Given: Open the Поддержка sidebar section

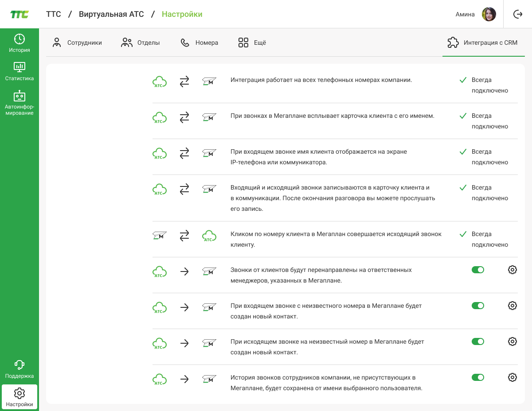Looking at the screenshot, I should click(x=20, y=369).
